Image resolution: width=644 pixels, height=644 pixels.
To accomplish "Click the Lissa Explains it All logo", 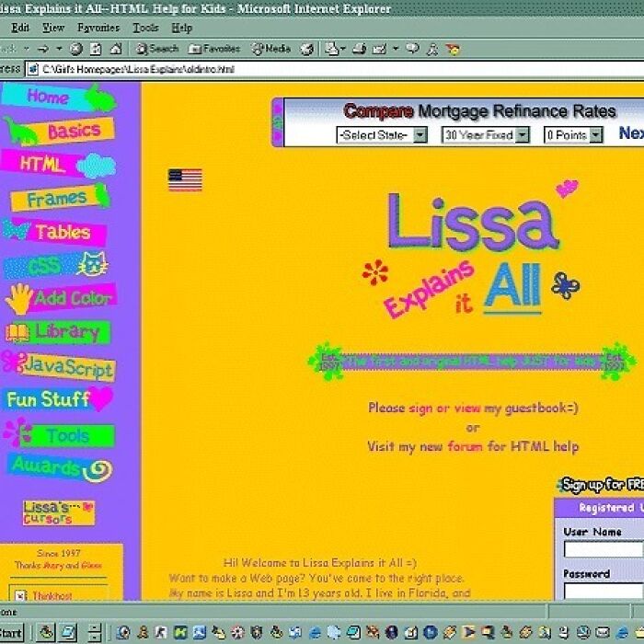I will (x=472, y=250).
